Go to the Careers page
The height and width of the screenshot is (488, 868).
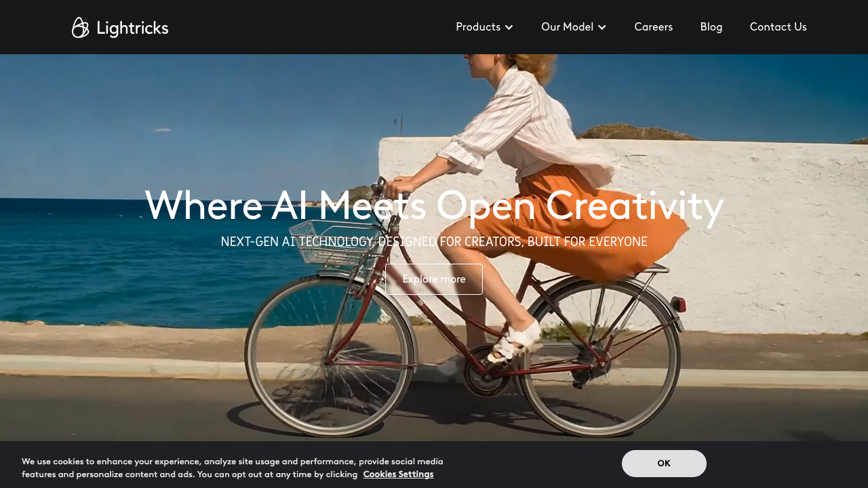pos(654,27)
